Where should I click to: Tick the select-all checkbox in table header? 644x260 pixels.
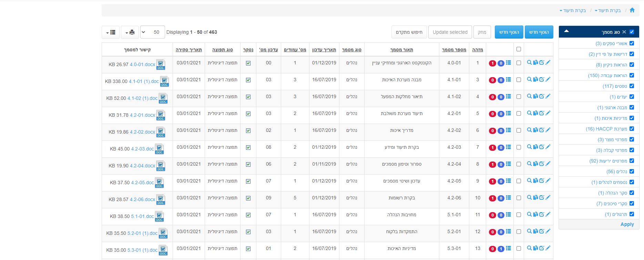[x=519, y=49]
